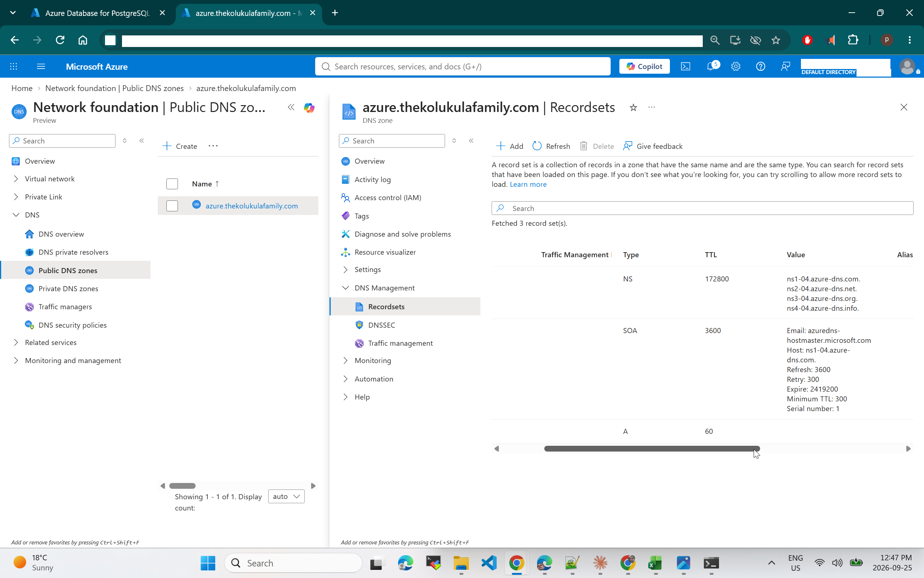Viewport: 924px width, 578px height.
Task: Focus the record sets Search field
Action: pos(702,208)
